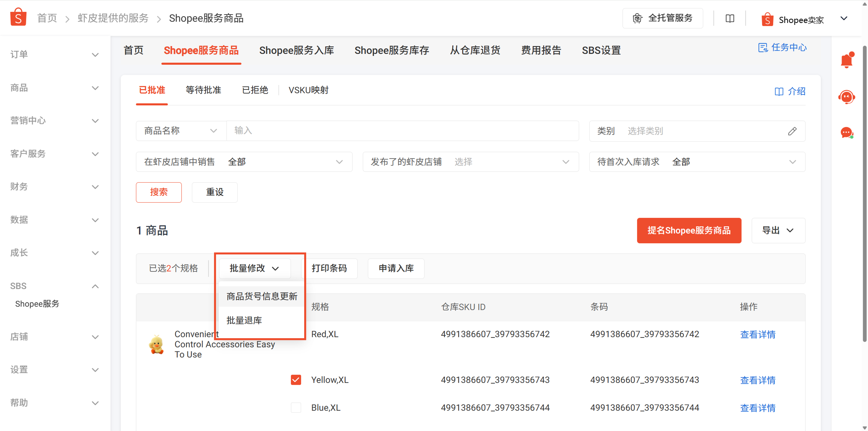Choose 商品货号信息更新 menu option
Viewport: 868px width, 431px height.
(262, 296)
